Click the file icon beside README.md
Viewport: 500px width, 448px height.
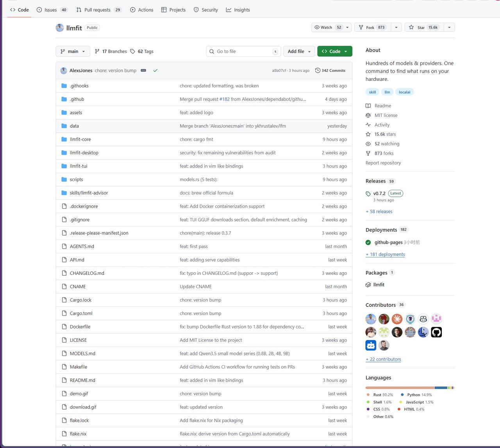pyautogui.click(x=64, y=380)
